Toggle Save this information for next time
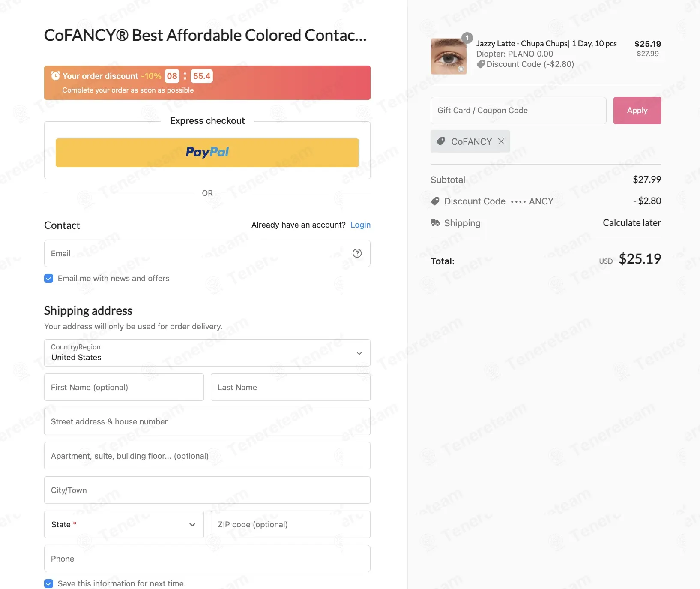Viewport: 700px width, 589px height. coord(49,584)
